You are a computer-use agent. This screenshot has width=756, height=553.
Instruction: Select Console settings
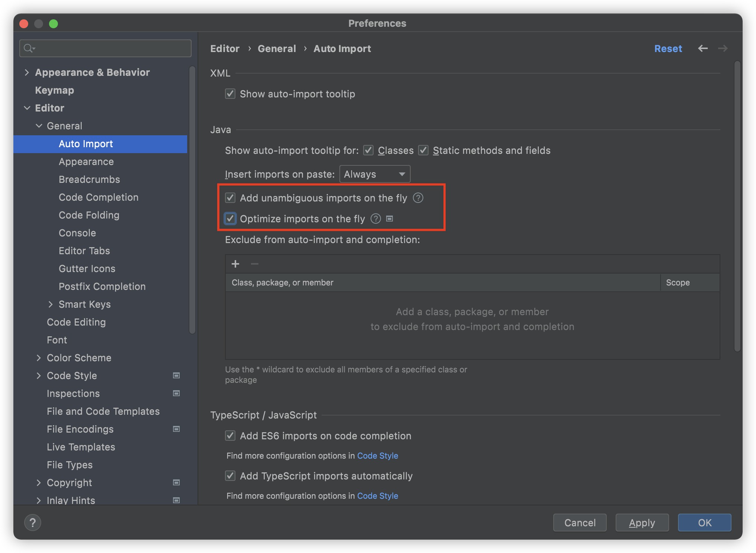[77, 233]
